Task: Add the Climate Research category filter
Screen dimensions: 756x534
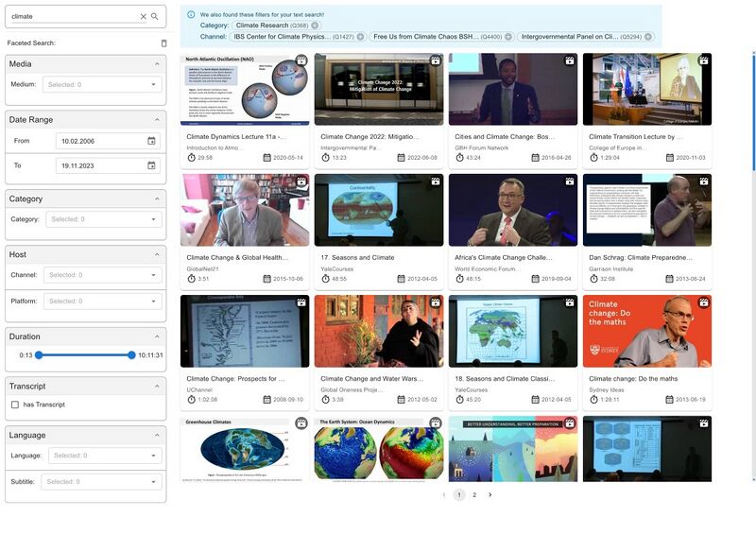Action: coord(315,26)
